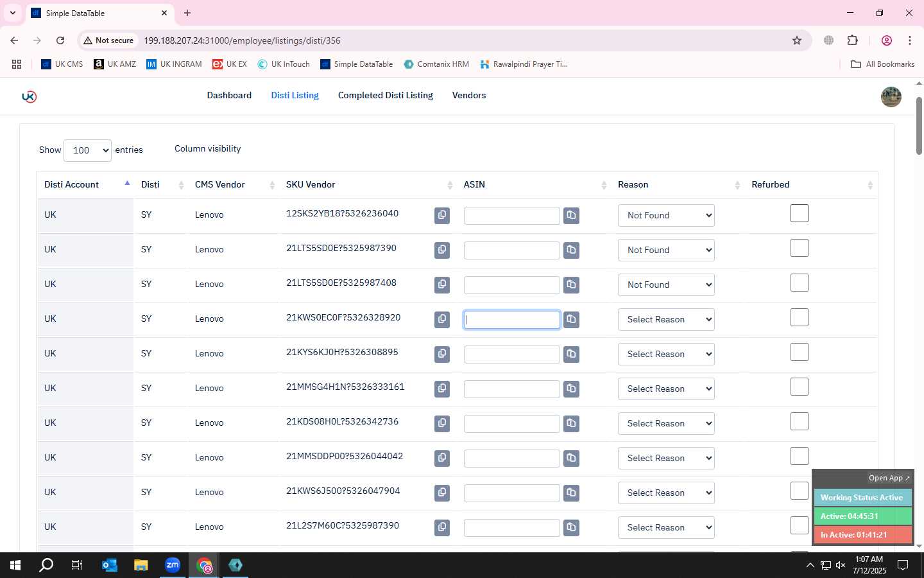Copy SKU 21KYS6KJ0H?5326308895 using copy icon
924x578 pixels.
[442, 355]
